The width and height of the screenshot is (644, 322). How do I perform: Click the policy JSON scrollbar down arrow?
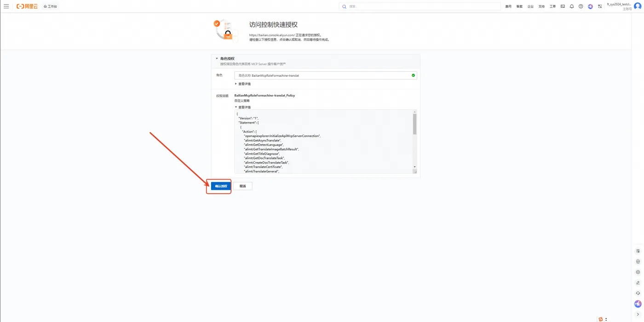coord(414,167)
